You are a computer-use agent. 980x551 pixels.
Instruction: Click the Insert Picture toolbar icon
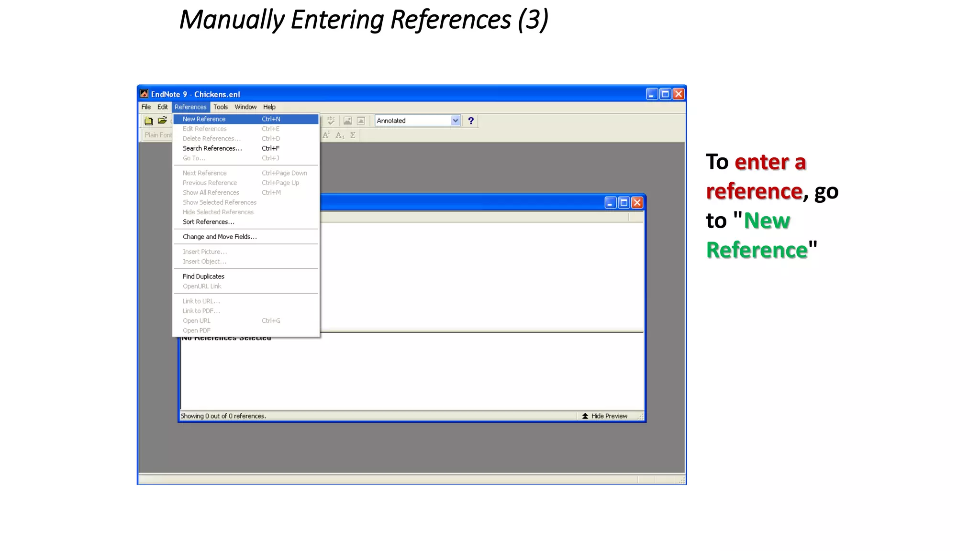[347, 121]
